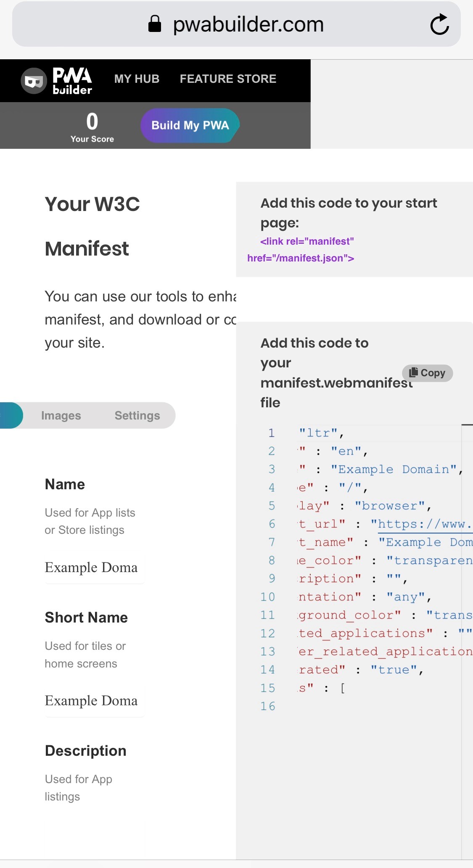Click code line 14 "true" value
The width and height of the screenshot is (473, 868).
pos(394,670)
